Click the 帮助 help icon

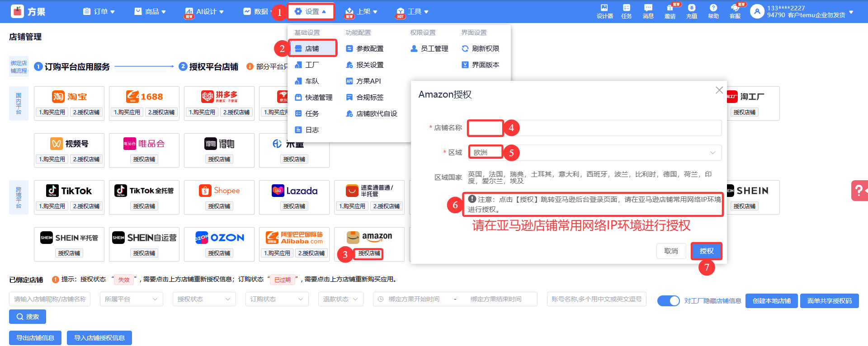(x=713, y=11)
